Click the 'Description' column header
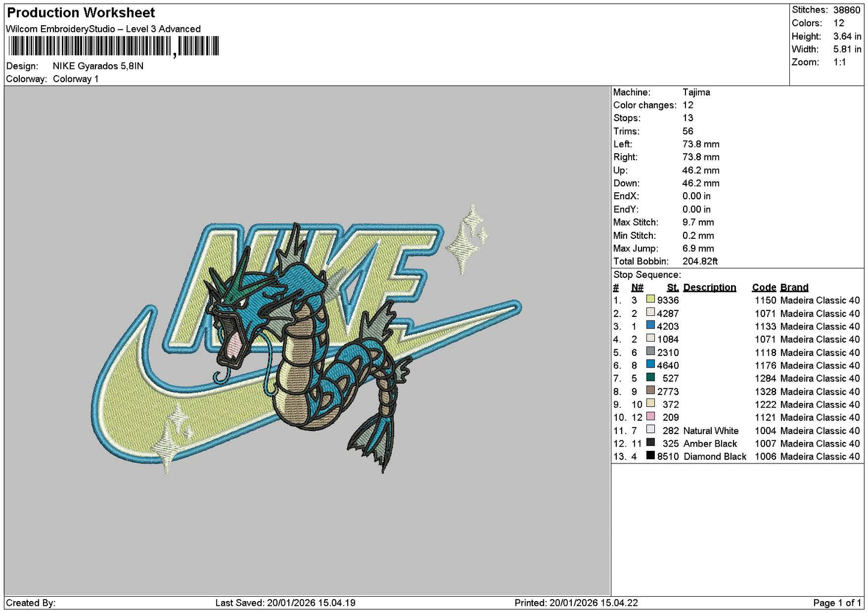 (709, 287)
